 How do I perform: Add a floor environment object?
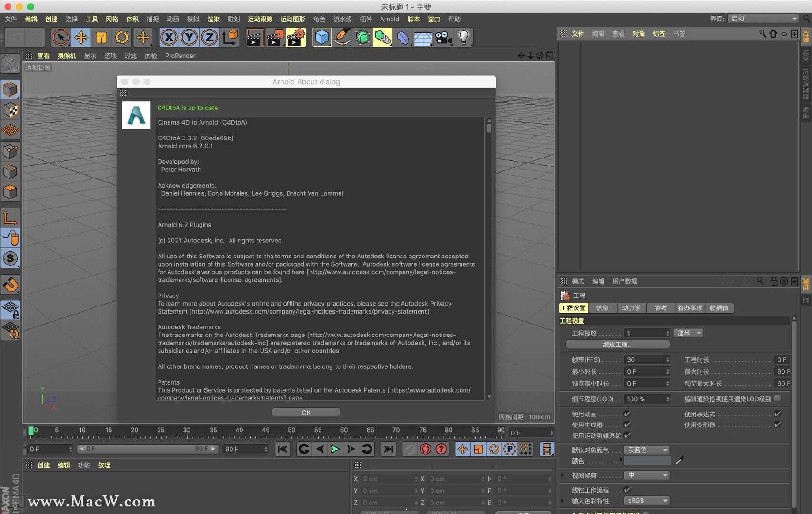423,37
